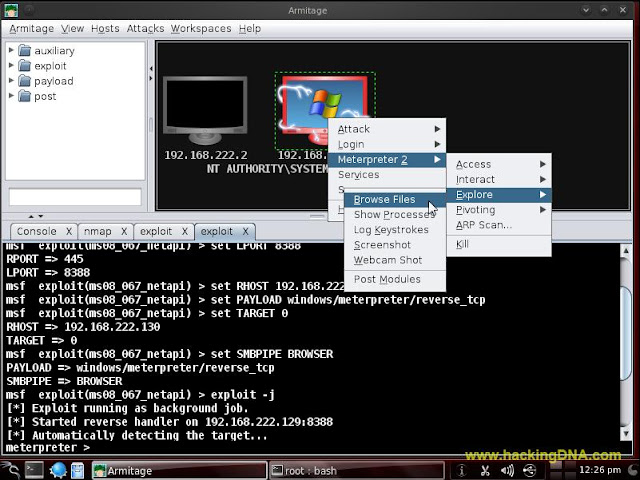640x480 pixels.
Task: Select ARP Scan... menu entry
Action: coord(499,225)
